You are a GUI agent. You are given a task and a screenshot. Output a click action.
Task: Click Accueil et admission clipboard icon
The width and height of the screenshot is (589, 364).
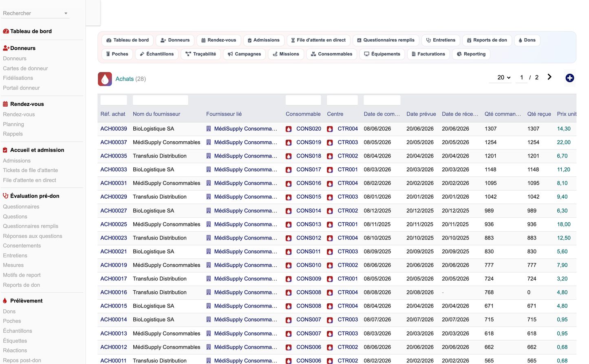point(5,150)
